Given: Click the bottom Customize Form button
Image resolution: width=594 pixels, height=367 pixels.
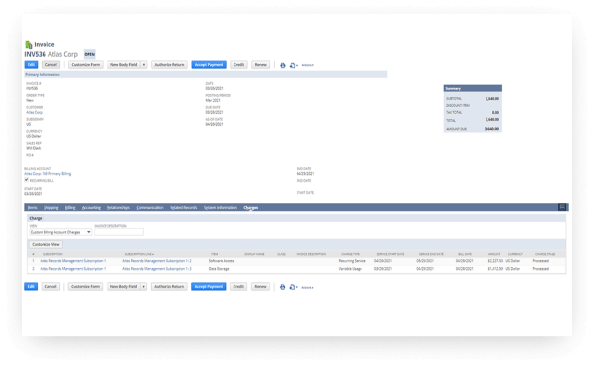Looking at the screenshot, I should coord(85,287).
